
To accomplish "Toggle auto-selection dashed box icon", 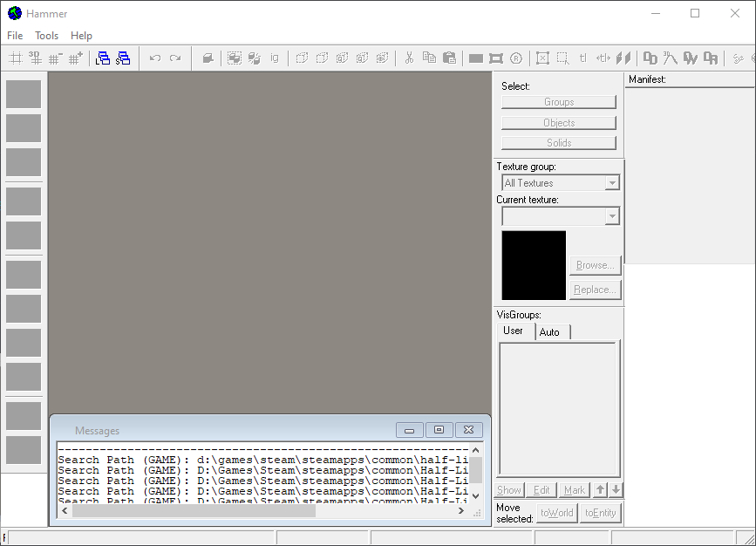I will click(562, 58).
